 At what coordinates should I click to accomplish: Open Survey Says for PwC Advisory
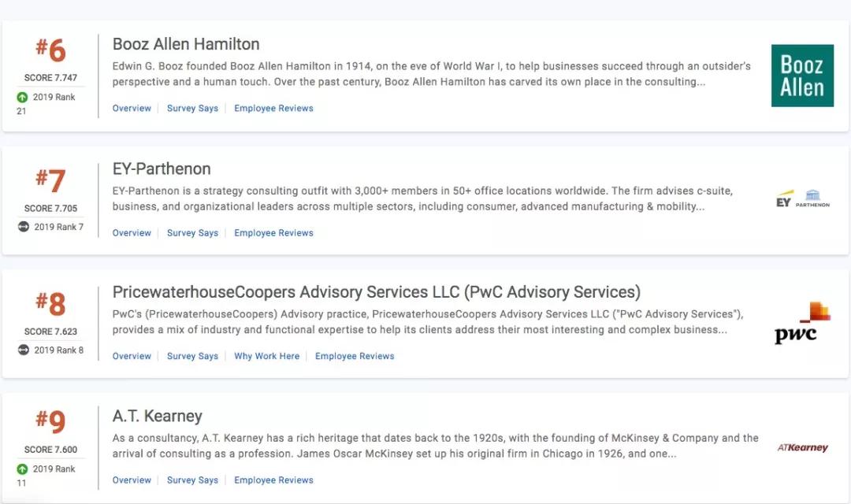click(x=192, y=356)
